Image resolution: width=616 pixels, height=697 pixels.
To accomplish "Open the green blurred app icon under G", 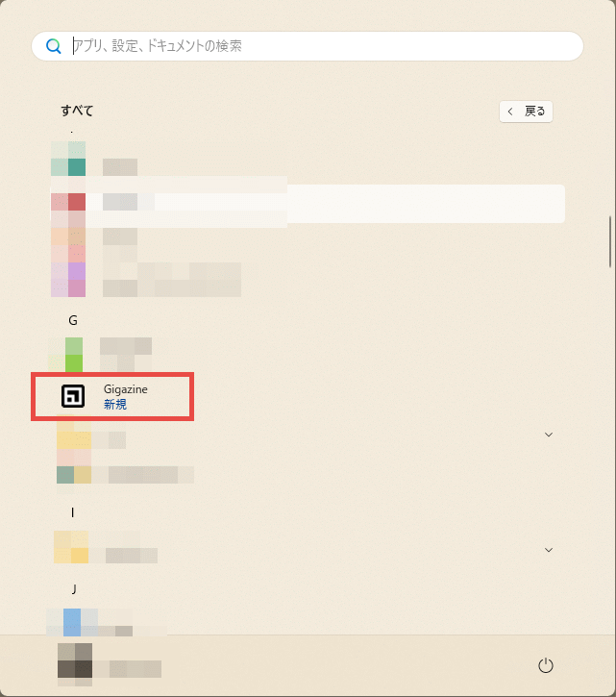I will click(x=74, y=355).
